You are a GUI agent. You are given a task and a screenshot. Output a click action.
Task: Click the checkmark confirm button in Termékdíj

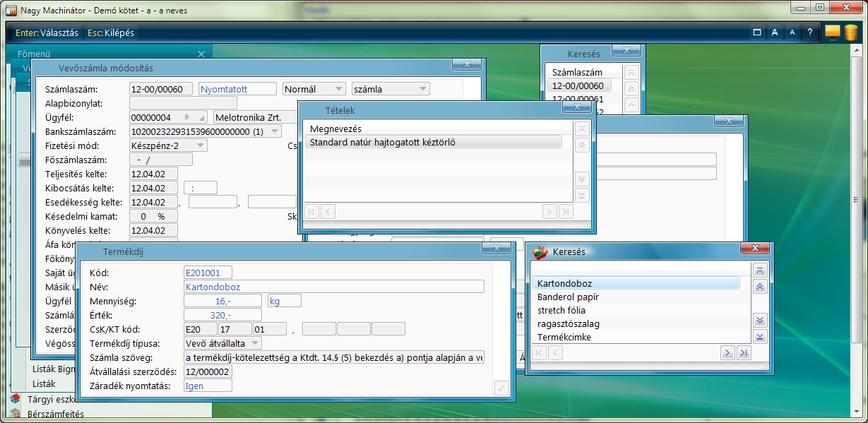501,387
